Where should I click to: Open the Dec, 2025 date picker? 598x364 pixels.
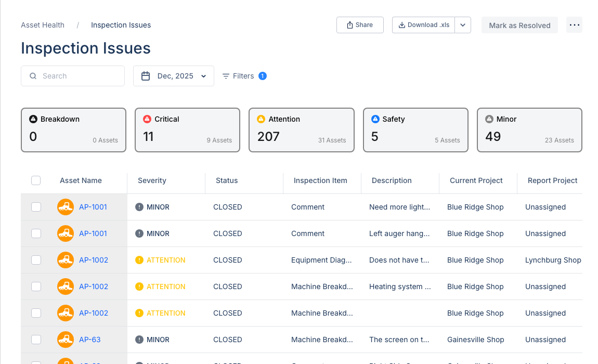pyautogui.click(x=174, y=76)
